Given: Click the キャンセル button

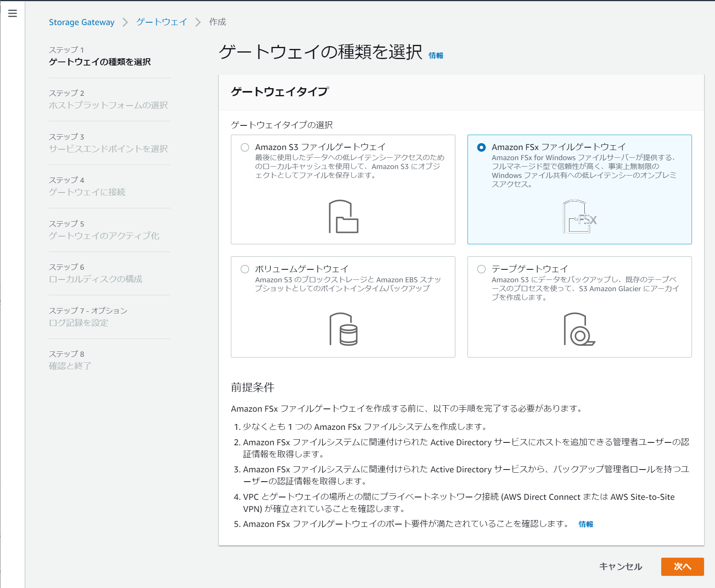Looking at the screenshot, I should point(620,567).
